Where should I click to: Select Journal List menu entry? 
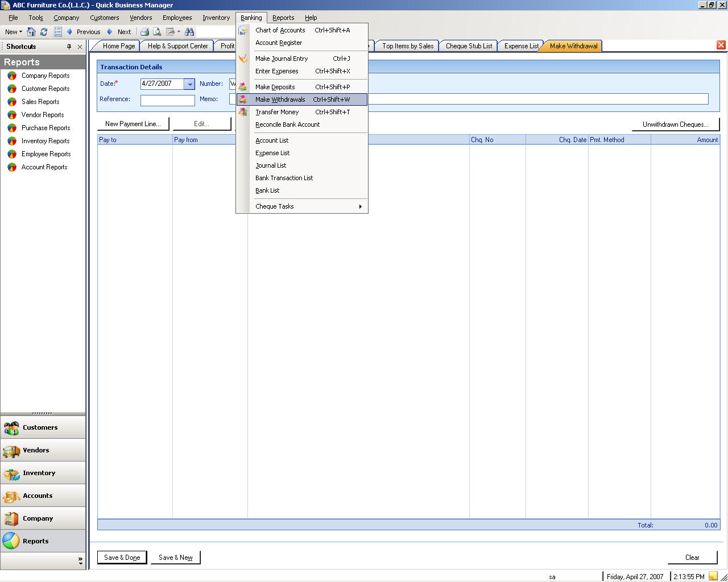(x=302, y=165)
